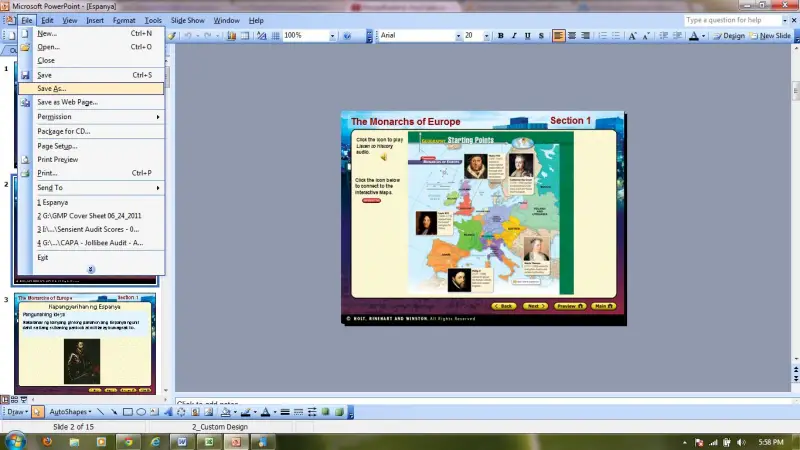Click the Select Objects arrow tool

click(38, 411)
